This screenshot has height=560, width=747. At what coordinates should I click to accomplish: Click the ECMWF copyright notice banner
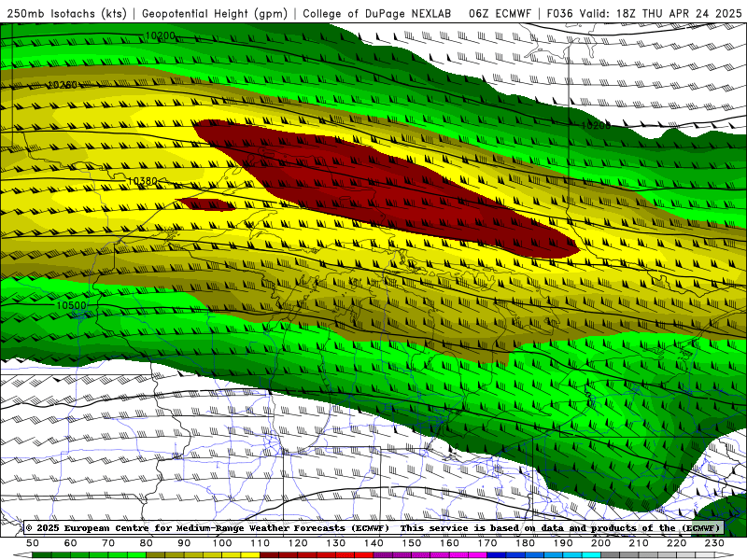(373, 527)
